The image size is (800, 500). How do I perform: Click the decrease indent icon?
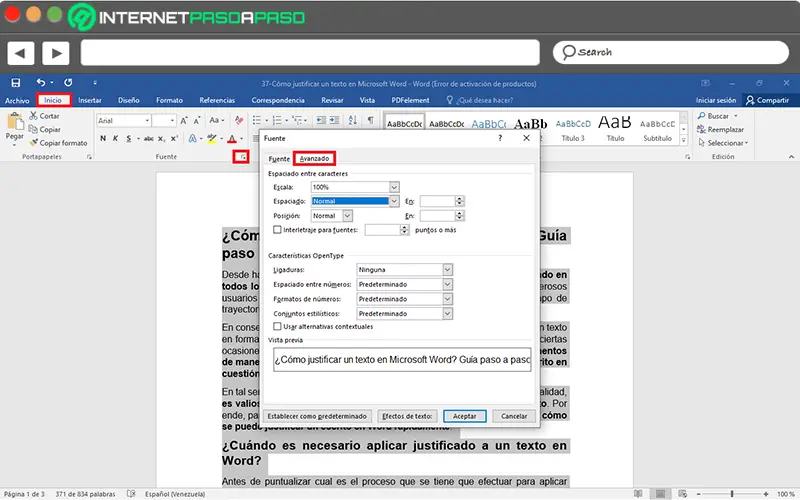point(320,120)
